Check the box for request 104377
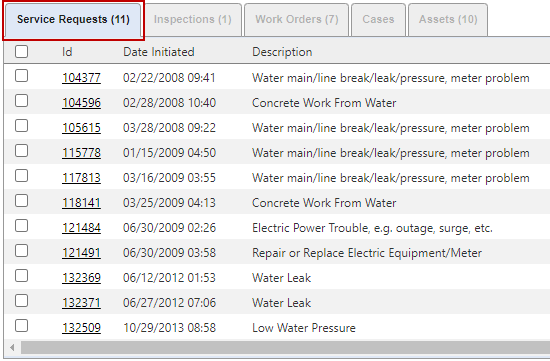This screenshot has height=361, width=550. pos(21,76)
